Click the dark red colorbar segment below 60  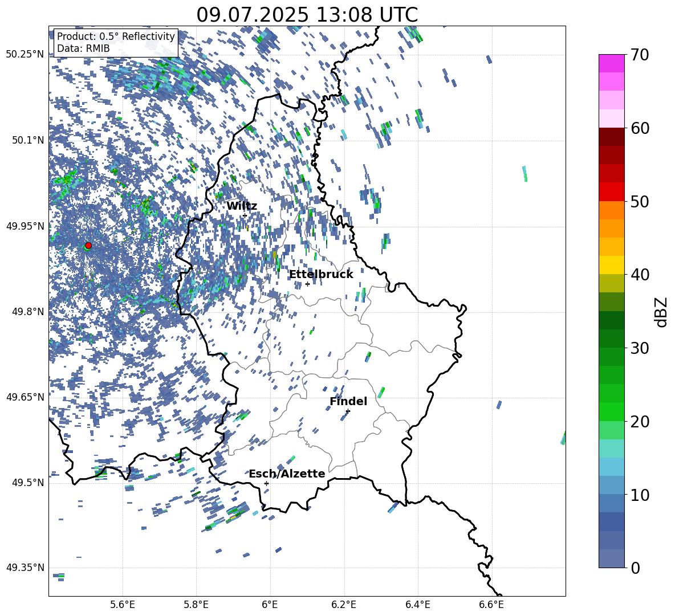click(x=611, y=137)
